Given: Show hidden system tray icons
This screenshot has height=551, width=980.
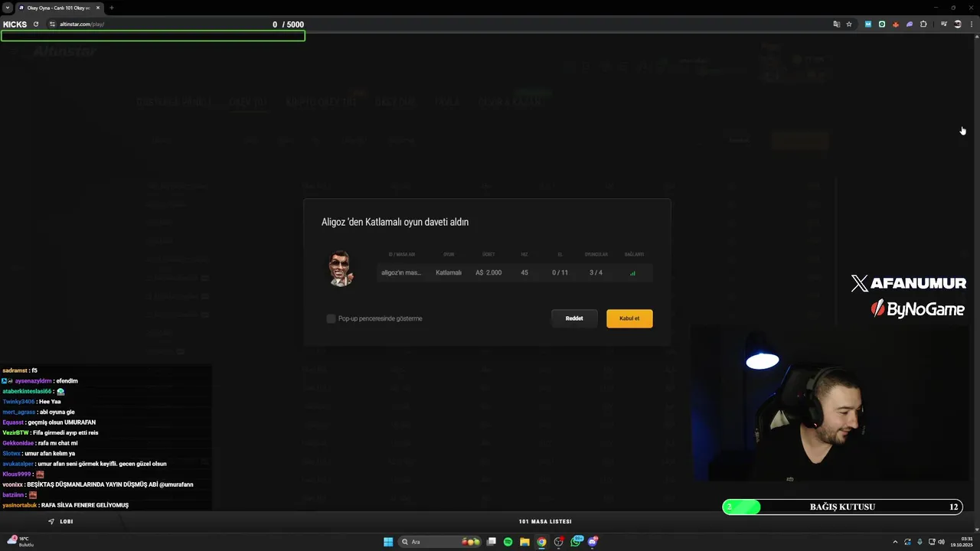Looking at the screenshot, I should (896, 542).
